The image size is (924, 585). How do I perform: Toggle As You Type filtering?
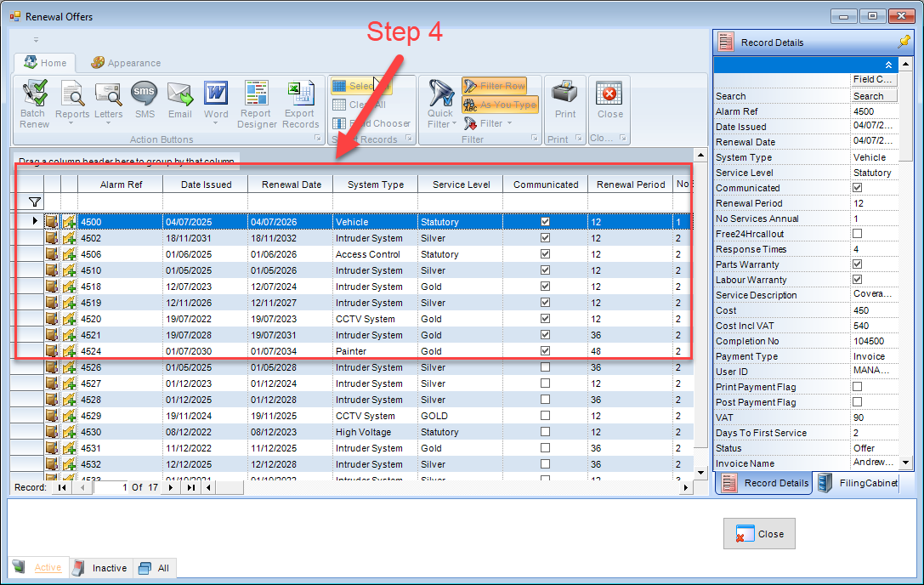click(x=500, y=105)
